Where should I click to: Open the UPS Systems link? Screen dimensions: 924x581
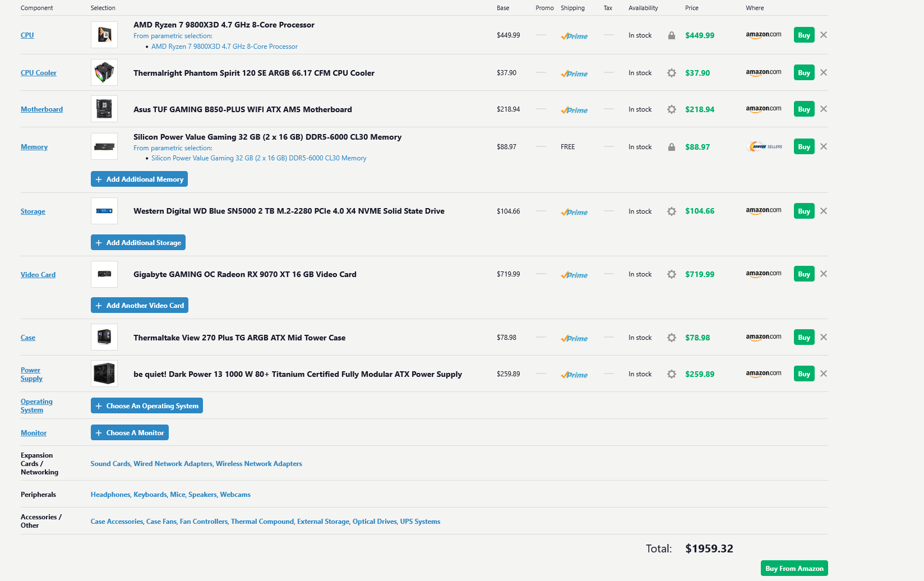pos(420,522)
